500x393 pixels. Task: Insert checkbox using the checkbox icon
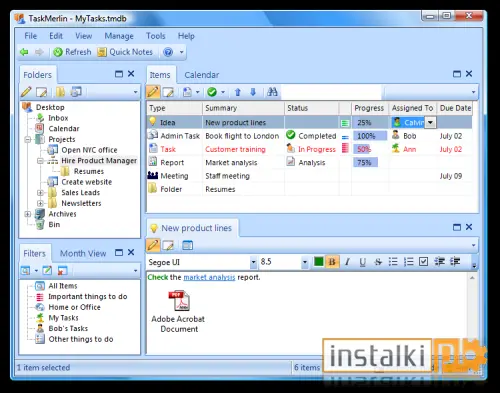423,262
